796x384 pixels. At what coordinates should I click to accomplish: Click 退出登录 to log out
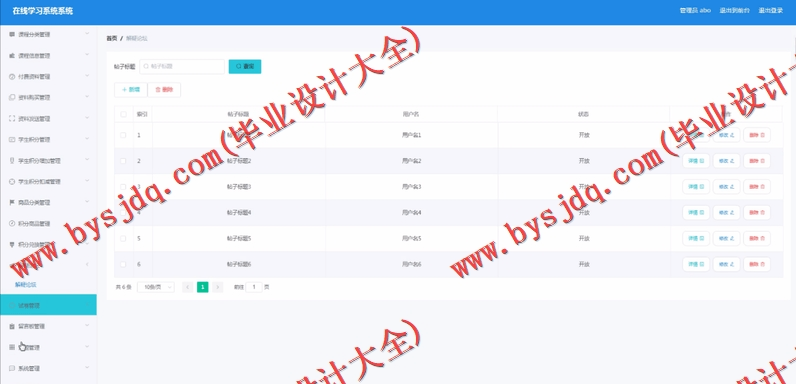click(x=771, y=11)
